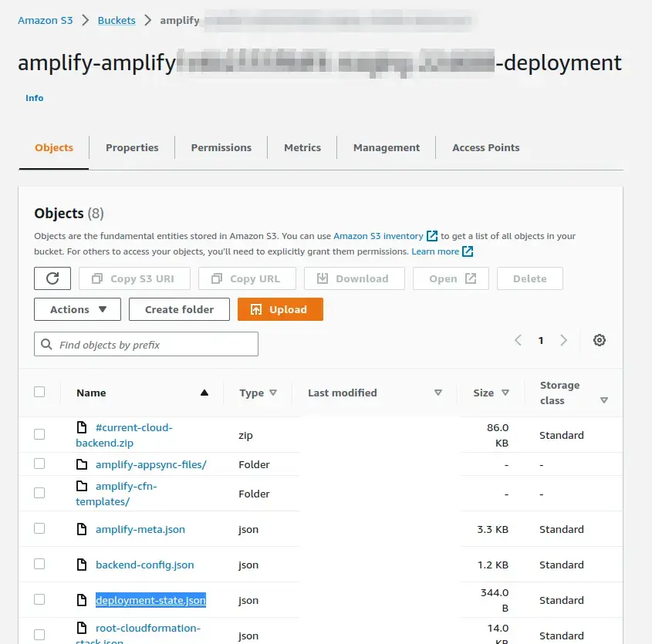Viewport: 652px width, 644px height.
Task: Open the Amazon S3 breadcrumb link
Action: [46, 20]
